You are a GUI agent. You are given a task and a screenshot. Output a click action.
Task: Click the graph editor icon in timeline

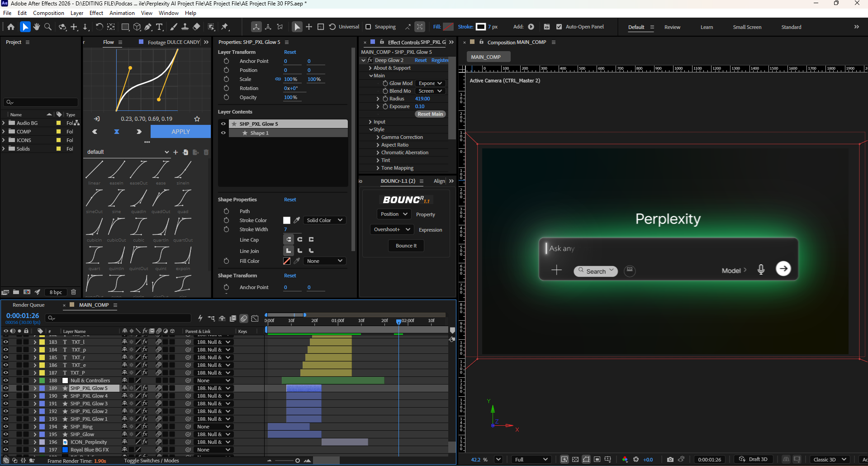(x=255, y=319)
